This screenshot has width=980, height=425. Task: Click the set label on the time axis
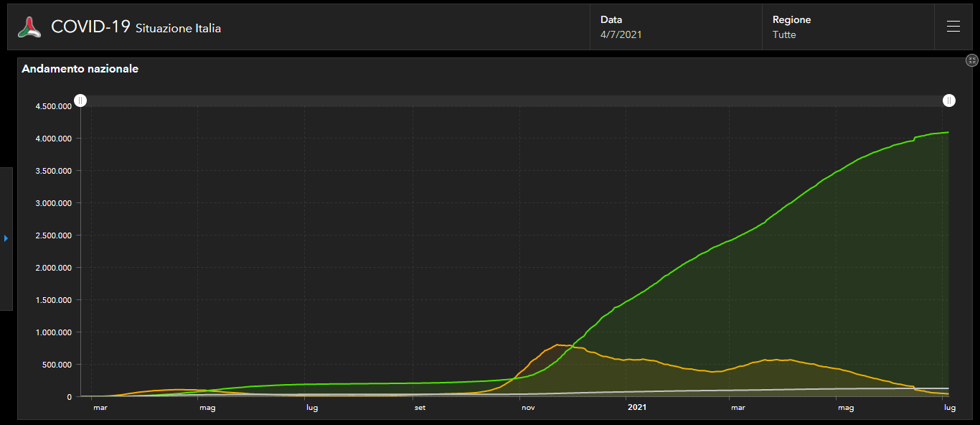coord(420,408)
